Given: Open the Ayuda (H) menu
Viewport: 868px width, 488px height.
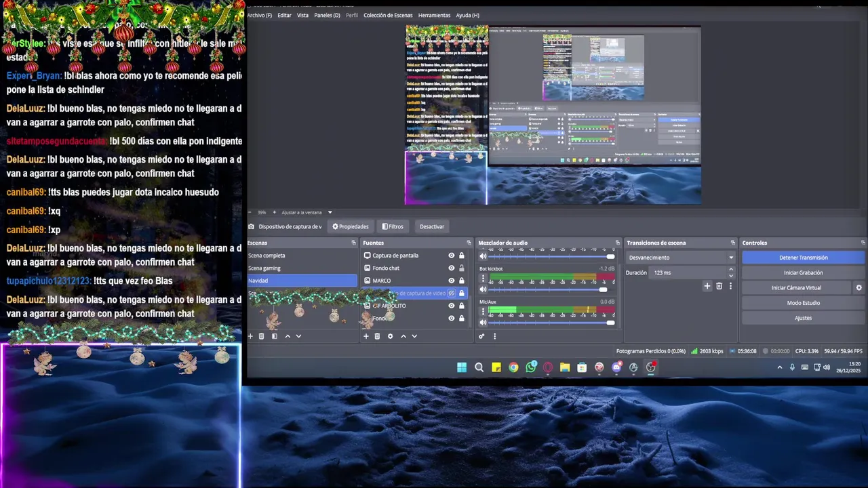Looking at the screenshot, I should pos(468,15).
